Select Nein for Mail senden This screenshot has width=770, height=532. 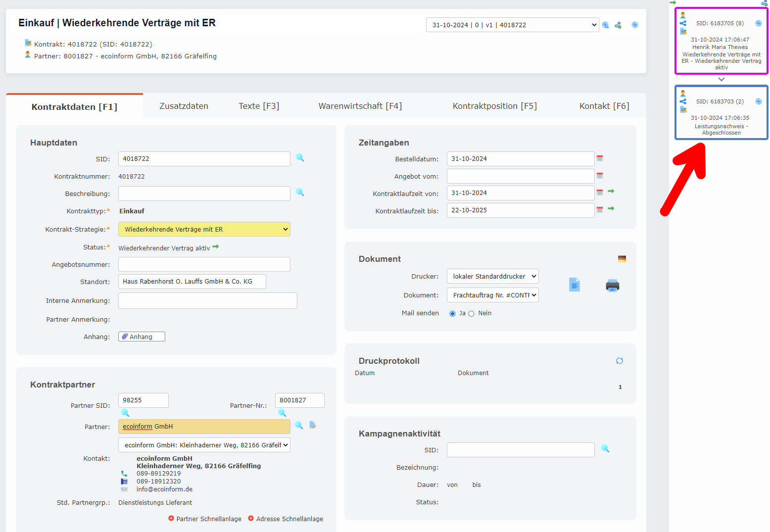472,314
